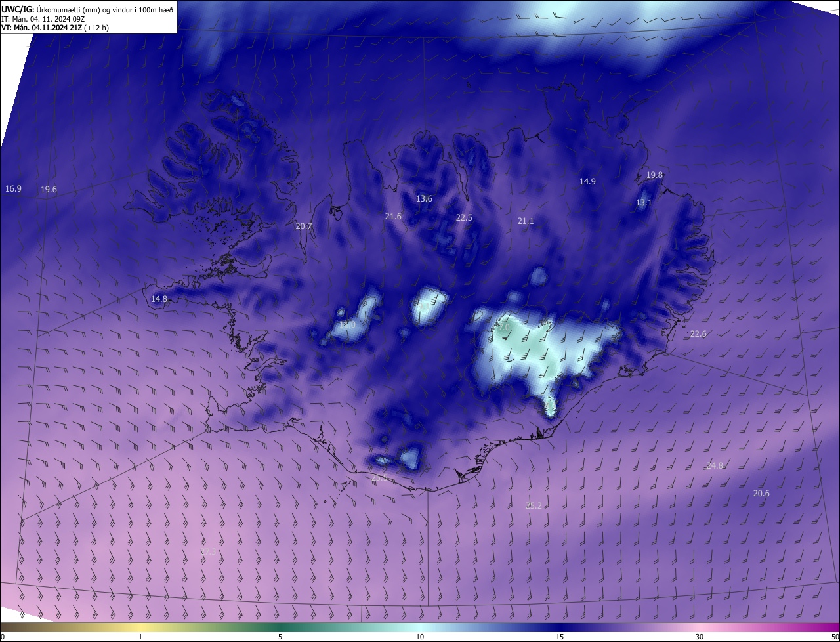840x642 pixels.
Task: Click the colorbar tick label 5
Action: click(x=280, y=637)
